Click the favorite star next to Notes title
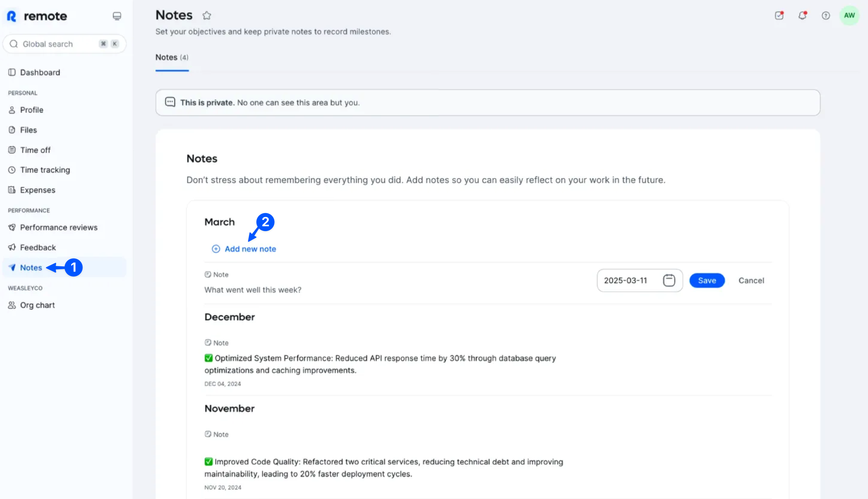 click(206, 16)
